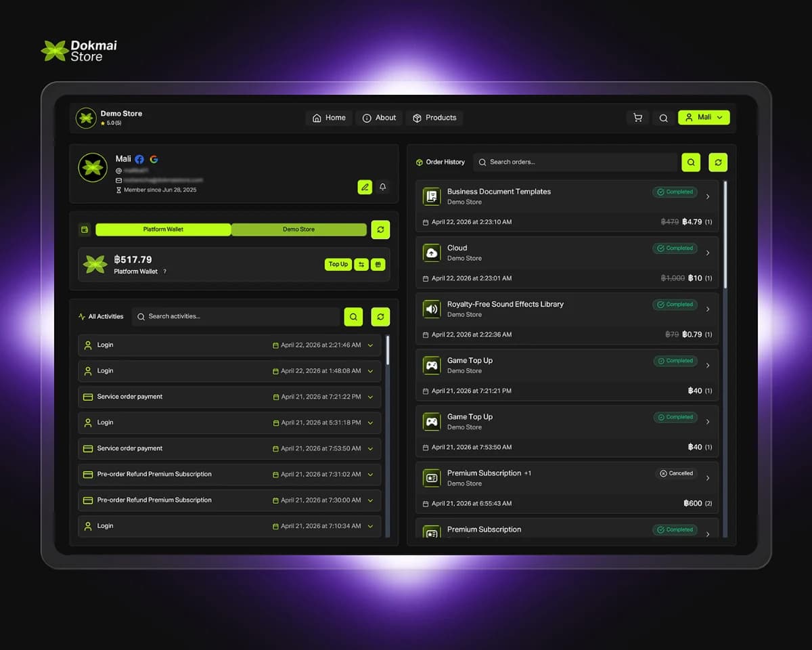
Task: Click the Search orders input field
Action: pyautogui.click(x=575, y=162)
